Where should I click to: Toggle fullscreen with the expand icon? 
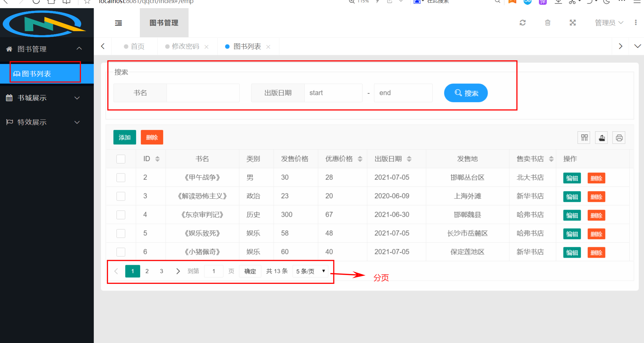click(x=573, y=23)
